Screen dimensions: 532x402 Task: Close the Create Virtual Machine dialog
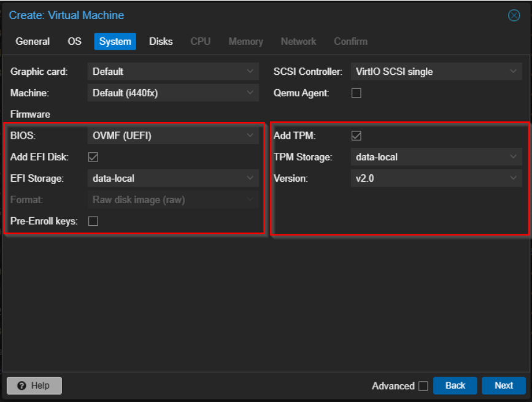tap(514, 15)
